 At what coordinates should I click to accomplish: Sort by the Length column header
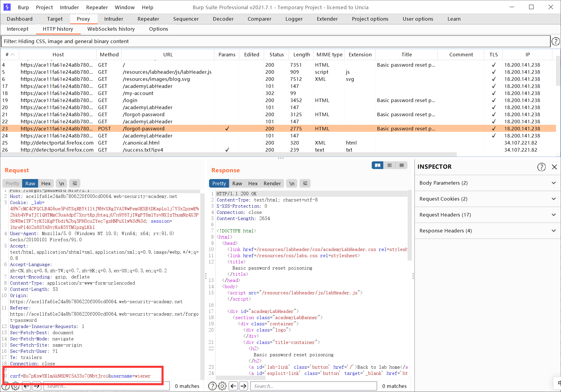301,55
